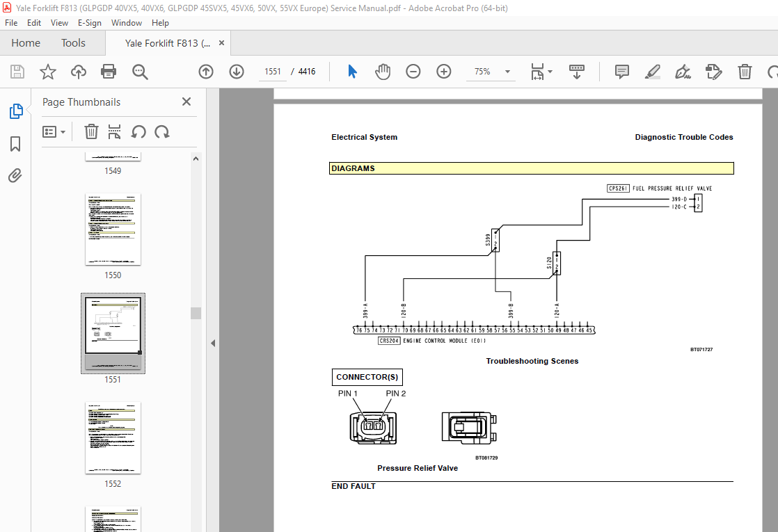Print the document with the printer icon
Screen dimensions: 778x532
pyautogui.click(x=109, y=72)
